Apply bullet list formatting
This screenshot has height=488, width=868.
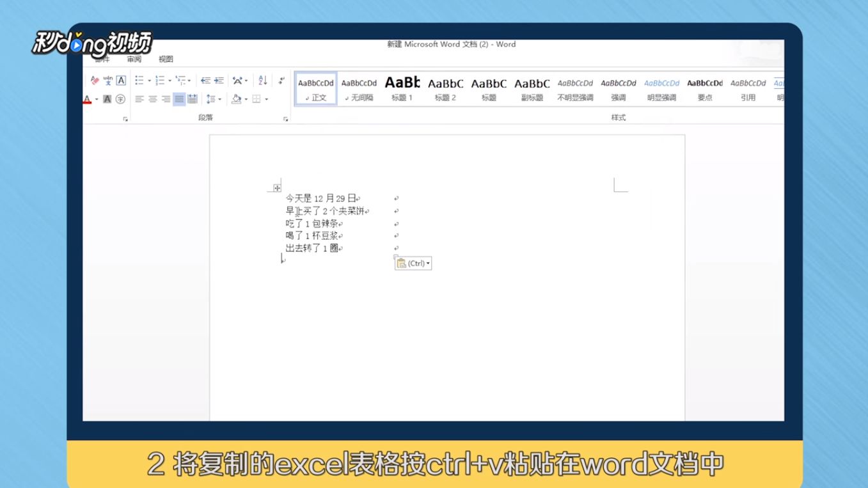point(139,81)
